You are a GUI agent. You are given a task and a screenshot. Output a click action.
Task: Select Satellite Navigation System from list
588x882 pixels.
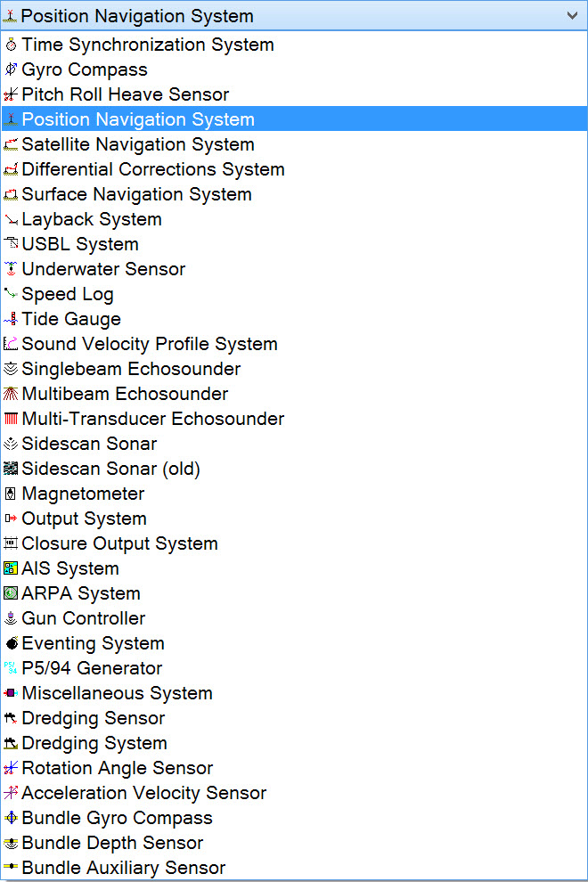pos(138,144)
